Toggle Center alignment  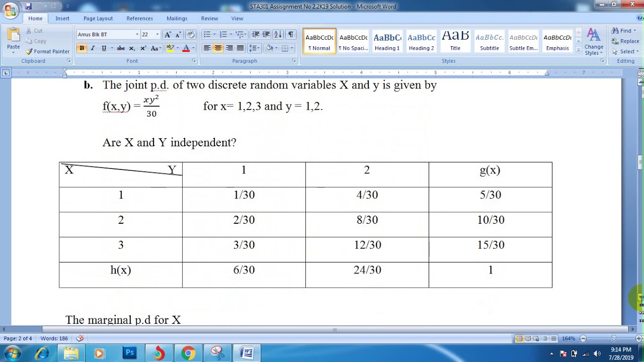pos(218,48)
